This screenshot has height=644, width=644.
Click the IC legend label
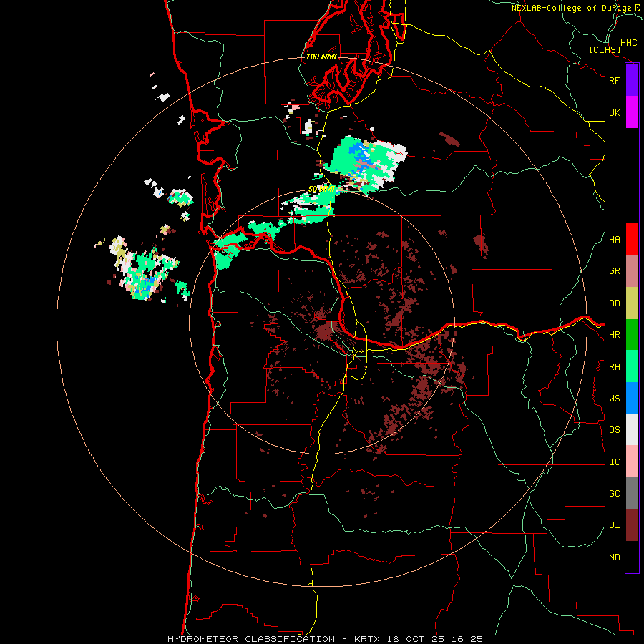point(615,462)
